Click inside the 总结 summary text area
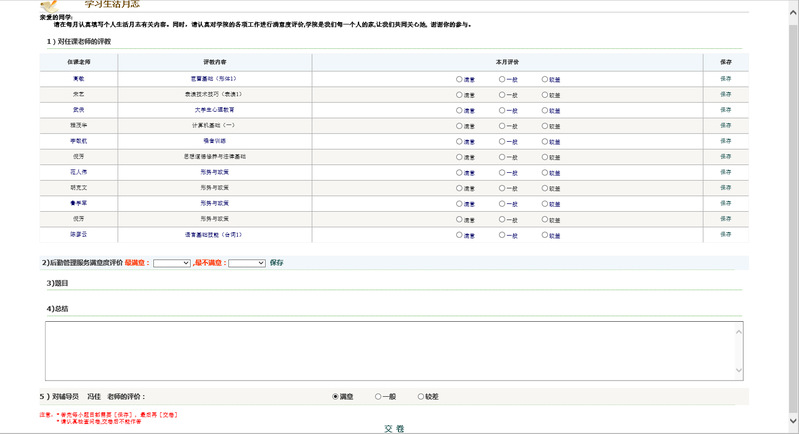Viewport: 799px width, 434px height. point(390,350)
